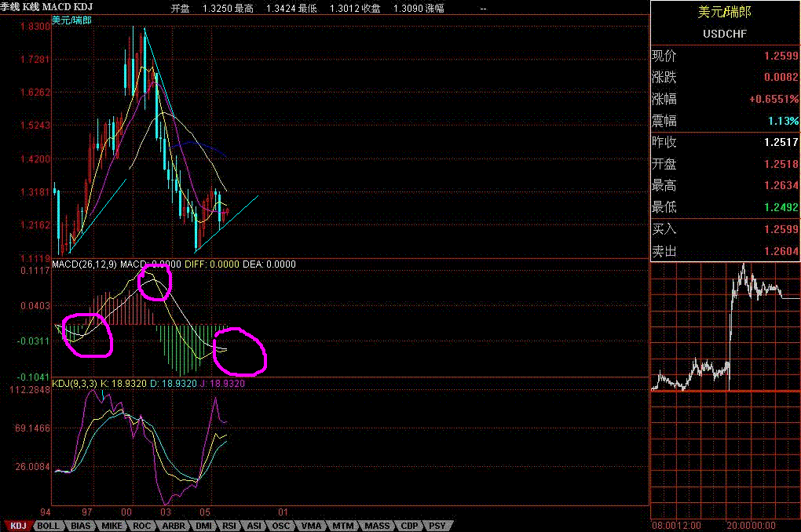
Task: Click the J: 18.9320 readout
Action: (x=222, y=384)
